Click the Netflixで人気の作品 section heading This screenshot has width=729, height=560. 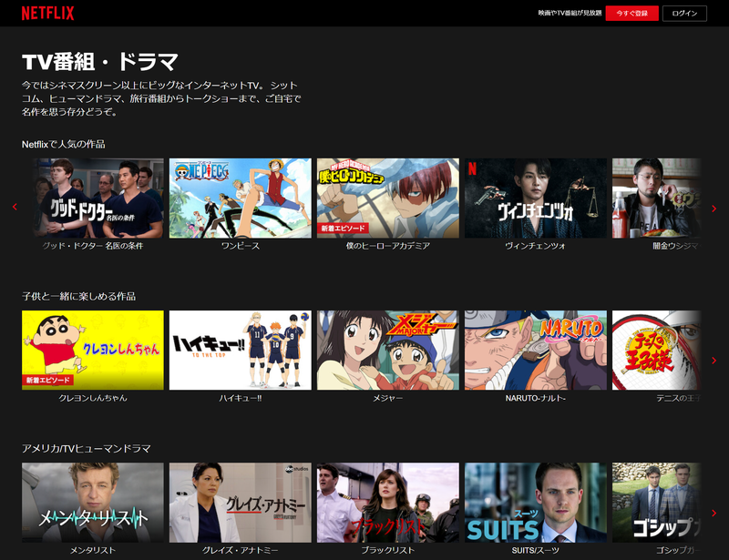63,144
